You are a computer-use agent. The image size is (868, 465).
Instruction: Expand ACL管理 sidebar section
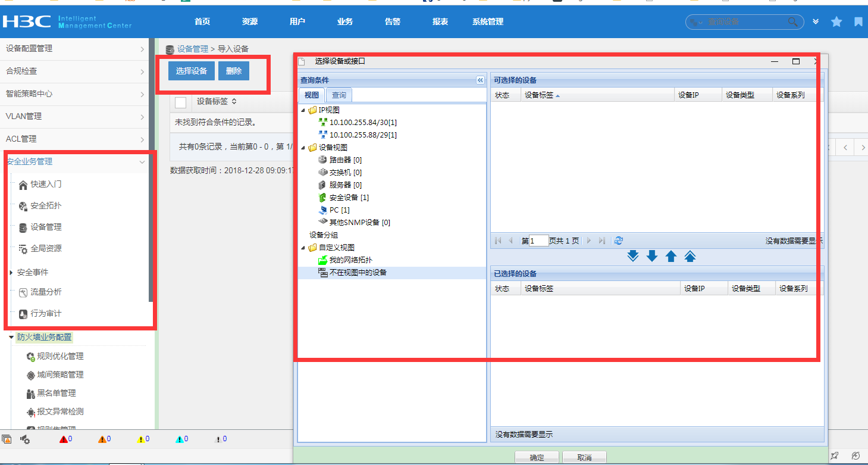pyautogui.click(x=74, y=139)
